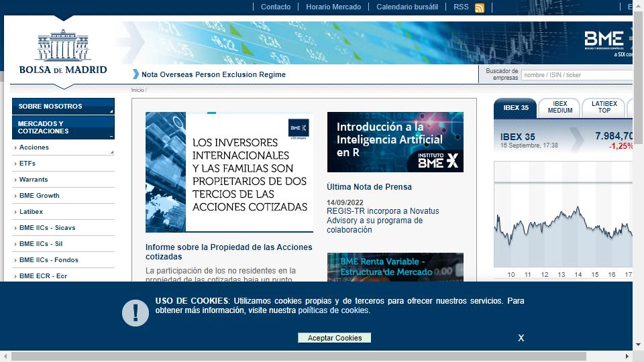Click the -1,25% change figure
The height and width of the screenshot is (362, 644).
[621, 146]
